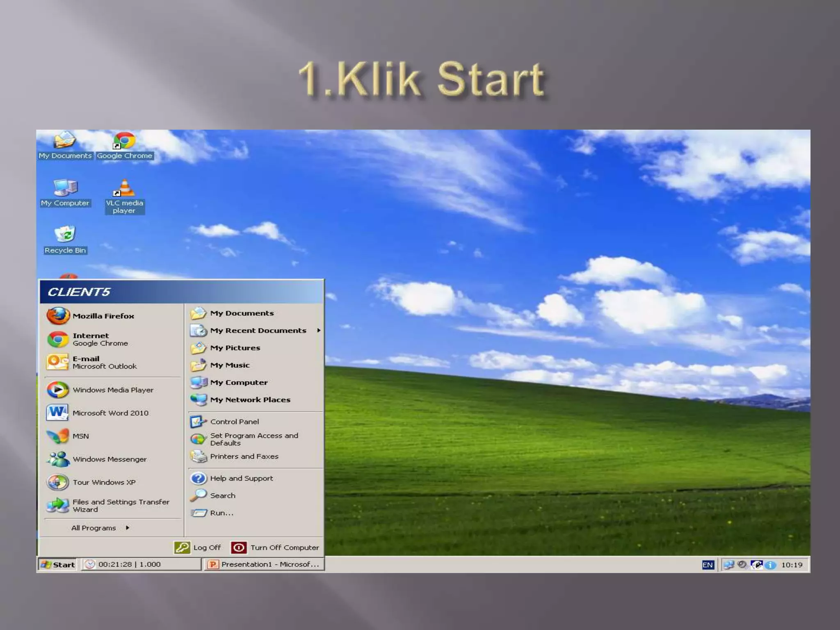840x630 pixels.
Task: Click the Help and Support question mark icon
Action: pyautogui.click(x=199, y=478)
